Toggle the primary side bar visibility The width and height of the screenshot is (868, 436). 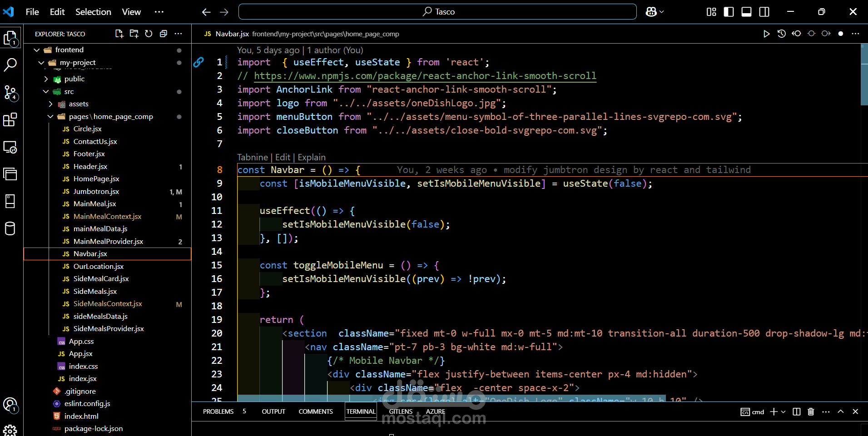(x=729, y=12)
